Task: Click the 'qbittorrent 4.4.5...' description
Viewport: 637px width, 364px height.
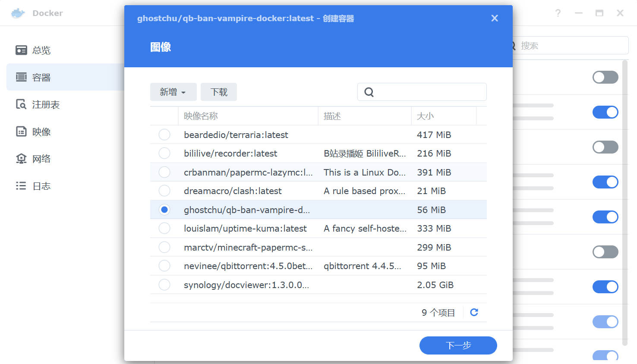Action: click(363, 266)
